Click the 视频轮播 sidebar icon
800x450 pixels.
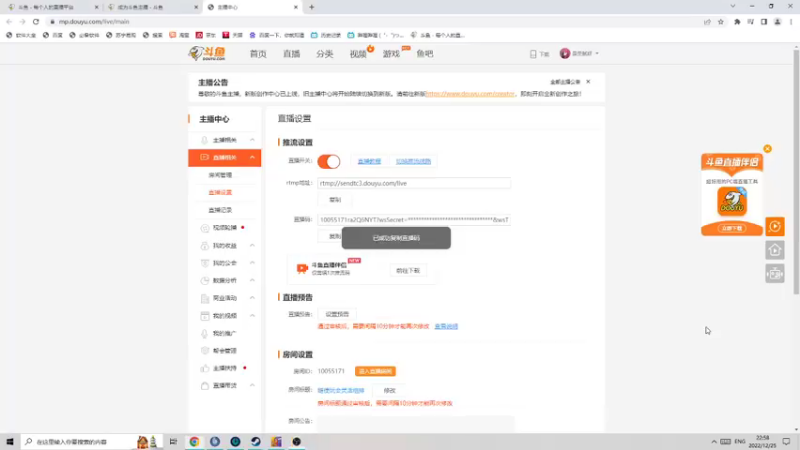(205, 228)
